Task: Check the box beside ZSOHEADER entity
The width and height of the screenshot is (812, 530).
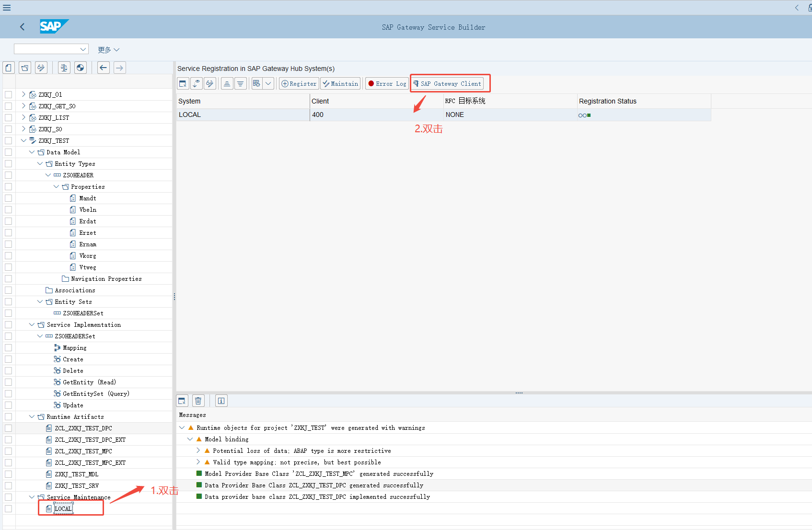Action: pyautogui.click(x=9, y=175)
